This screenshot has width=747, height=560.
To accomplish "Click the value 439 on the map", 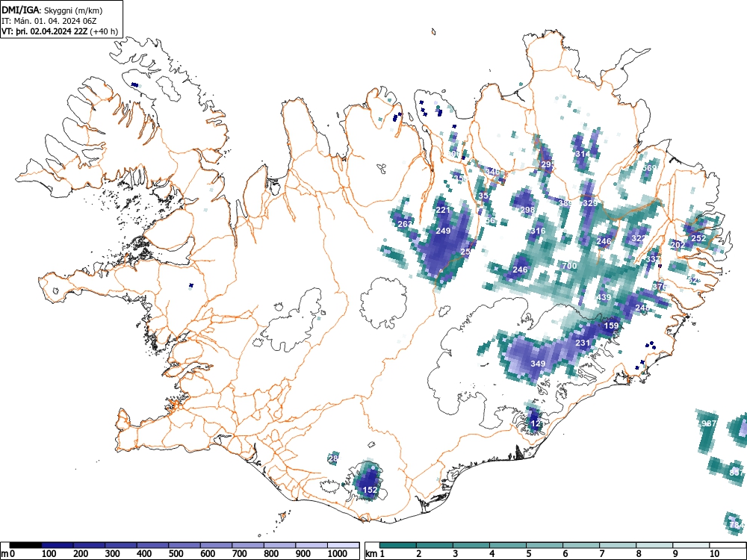I will click(604, 297).
